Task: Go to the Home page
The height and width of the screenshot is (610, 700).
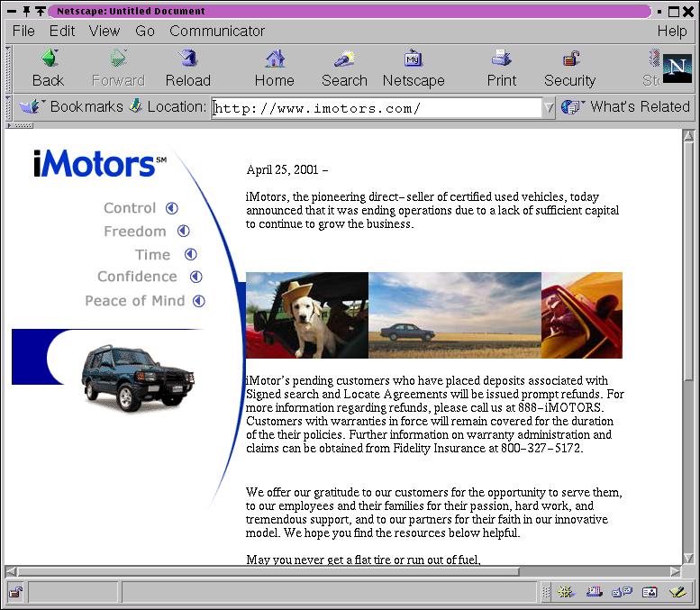Action: tap(274, 68)
